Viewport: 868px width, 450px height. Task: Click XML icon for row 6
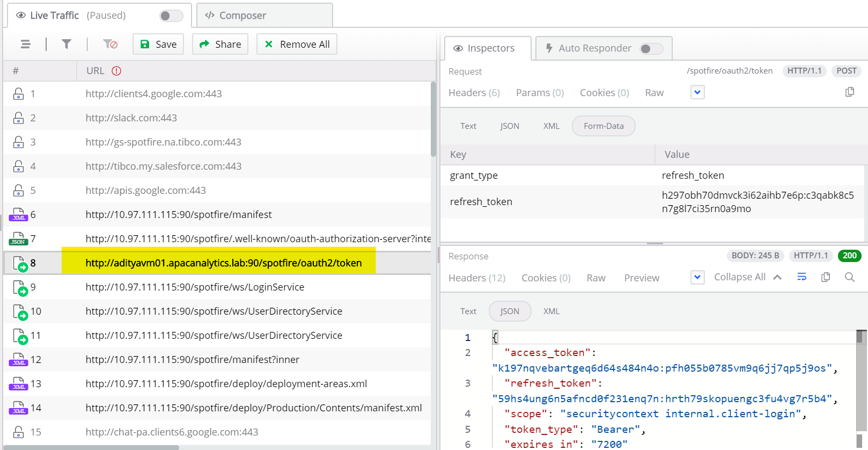(x=18, y=215)
